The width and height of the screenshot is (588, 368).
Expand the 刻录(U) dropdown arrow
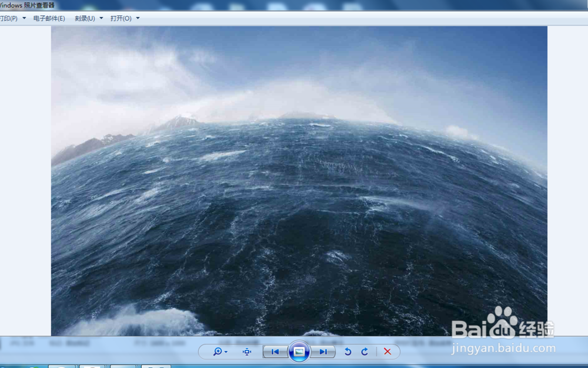tap(101, 18)
